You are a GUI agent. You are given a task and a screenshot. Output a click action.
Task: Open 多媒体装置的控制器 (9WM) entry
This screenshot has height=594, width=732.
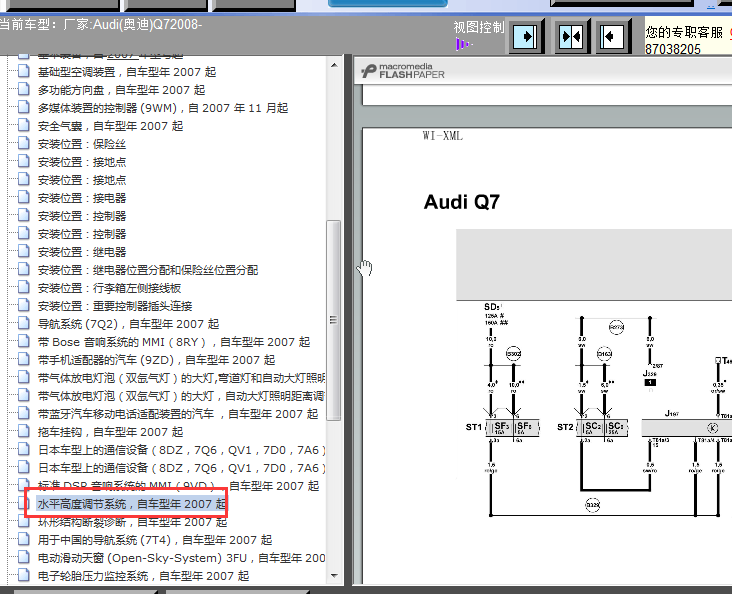click(x=162, y=108)
